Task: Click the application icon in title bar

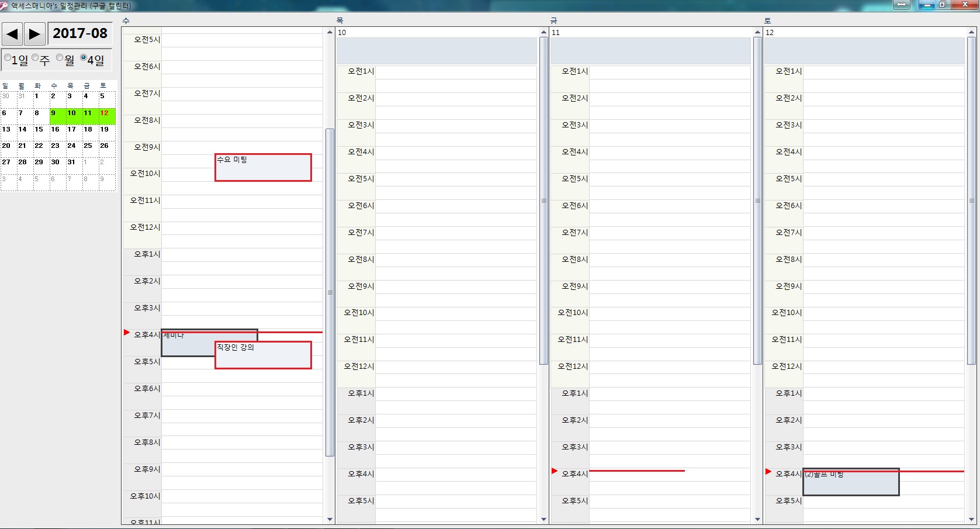Action: click(5, 6)
